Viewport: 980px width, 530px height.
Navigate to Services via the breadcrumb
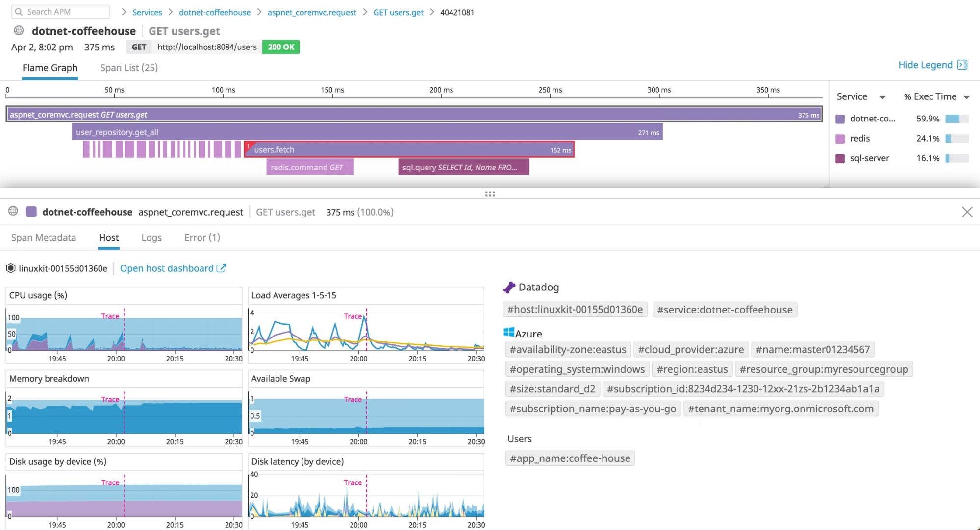point(147,12)
